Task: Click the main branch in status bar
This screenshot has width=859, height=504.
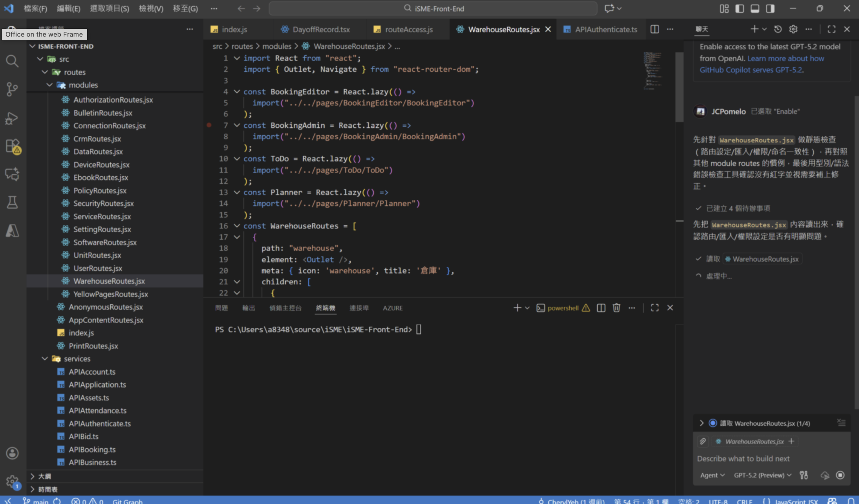Action: click(x=40, y=501)
